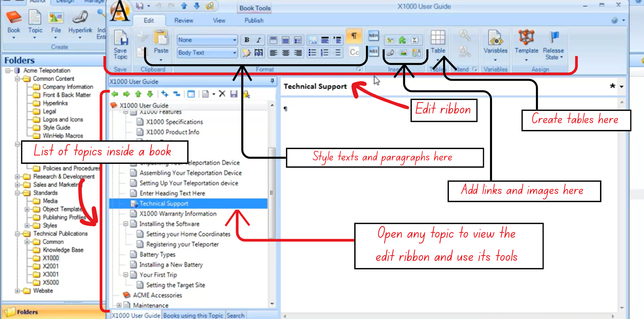
Task: Switch to the Review ribbon tab
Action: click(x=183, y=20)
